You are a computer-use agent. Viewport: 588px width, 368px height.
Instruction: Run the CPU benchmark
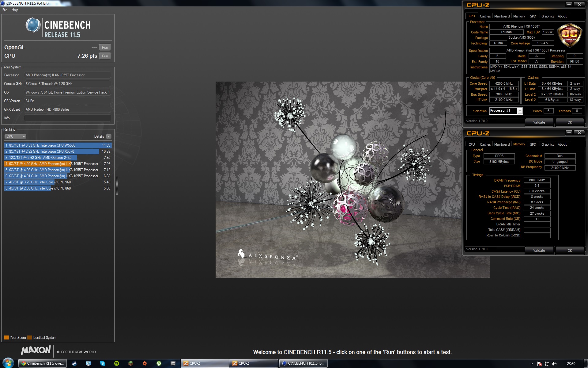pyautogui.click(x=105, y=56)
